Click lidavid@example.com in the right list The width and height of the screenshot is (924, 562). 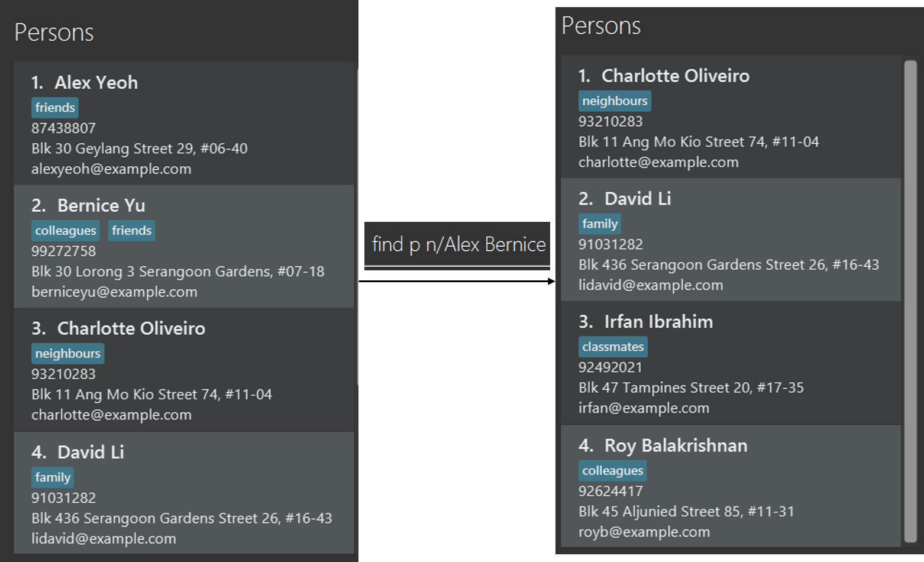(x=651, y=286)
